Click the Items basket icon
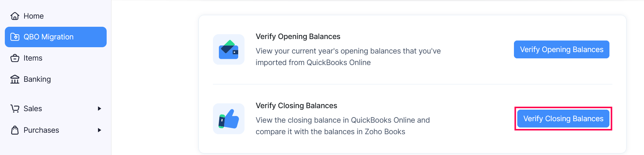 tap(15, 58)
